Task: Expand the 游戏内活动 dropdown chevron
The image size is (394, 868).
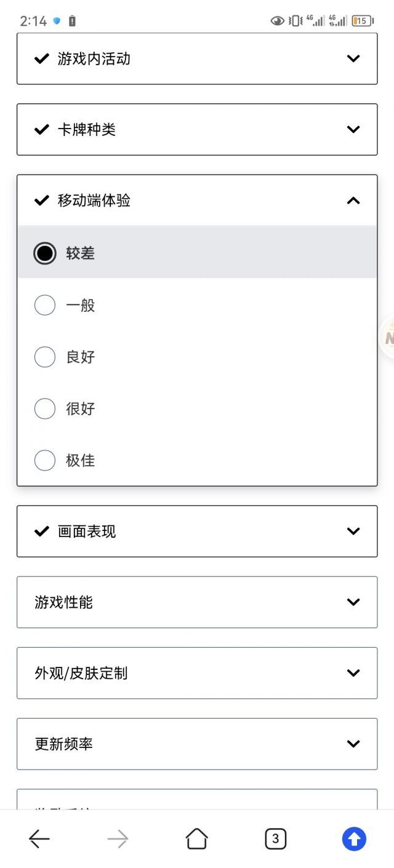Action: (353, 58)
